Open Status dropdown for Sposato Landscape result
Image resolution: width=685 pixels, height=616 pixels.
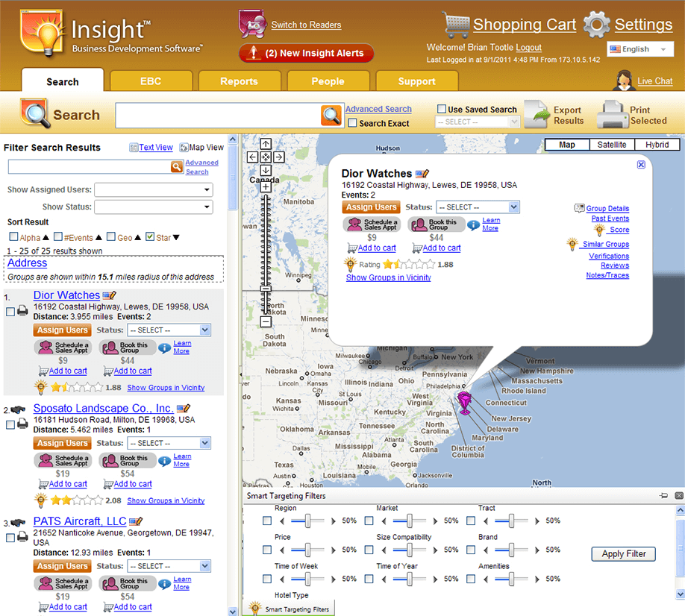point(169,443)
